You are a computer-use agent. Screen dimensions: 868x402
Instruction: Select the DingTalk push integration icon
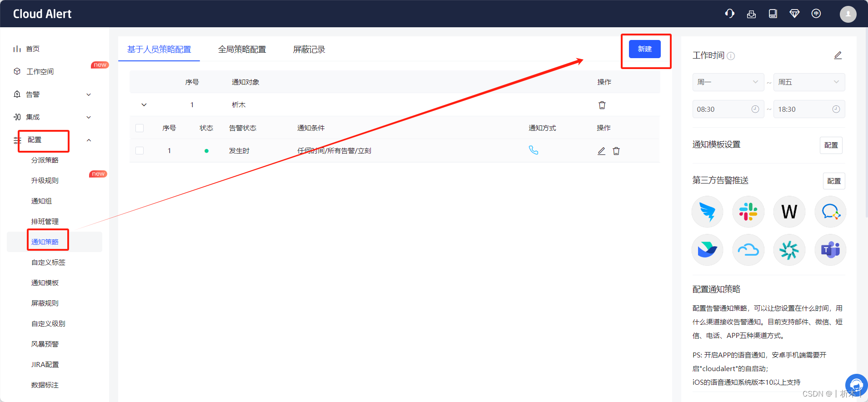pyautogui.click(x=708, y=212)
